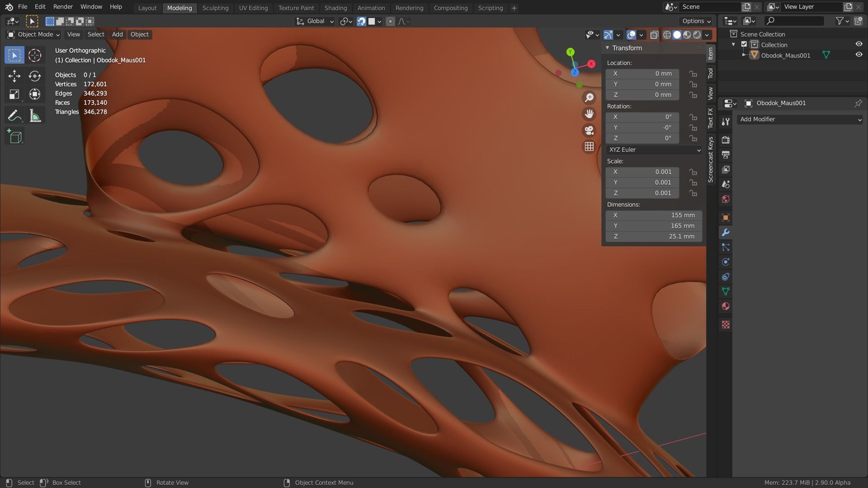Toggle the Collection exclude checkbox
Viewport: 868px width, 488px height.
pyautogui.click(x=744, y=44)
